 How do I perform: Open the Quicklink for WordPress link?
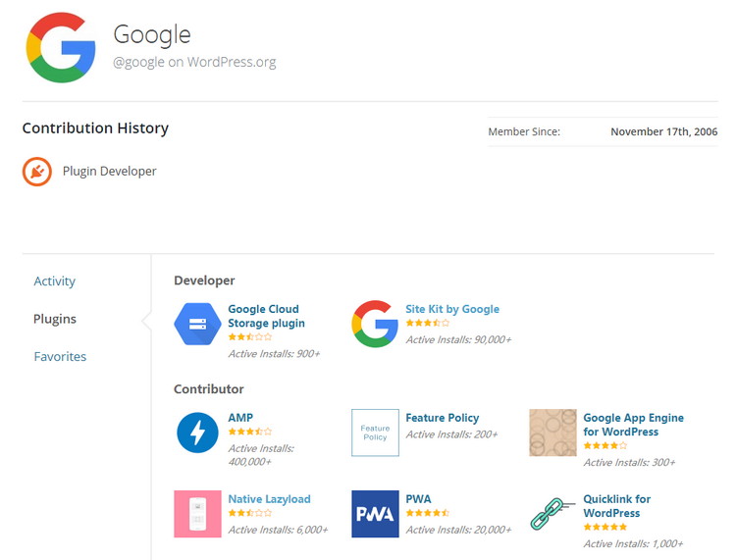pos(617,506)
